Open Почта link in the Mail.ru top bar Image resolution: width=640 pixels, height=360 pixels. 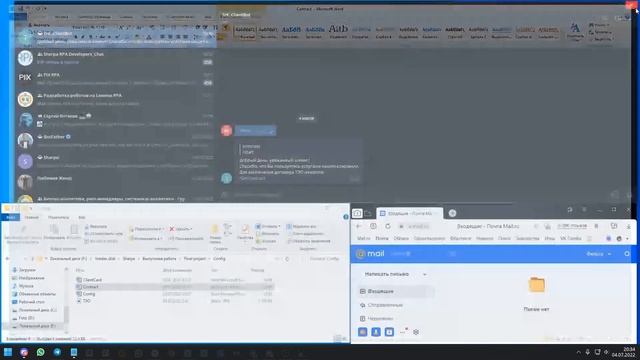pos(382,238)
